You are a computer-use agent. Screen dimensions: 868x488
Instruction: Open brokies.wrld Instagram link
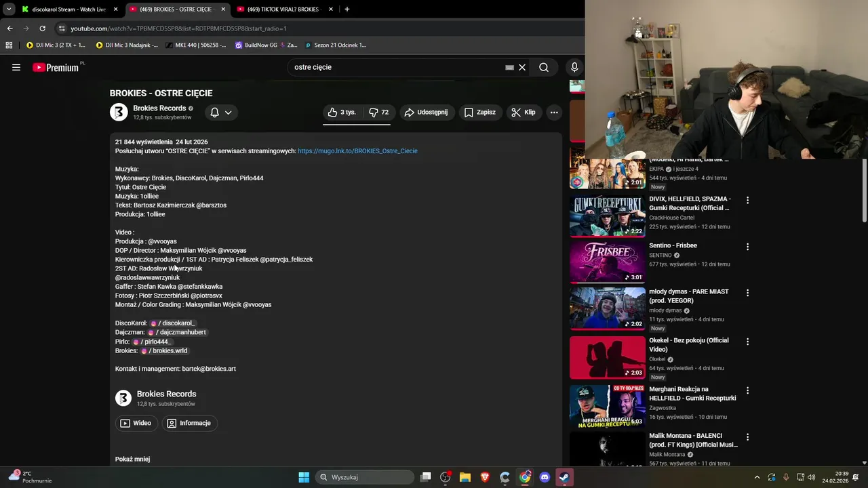[164, 350]
